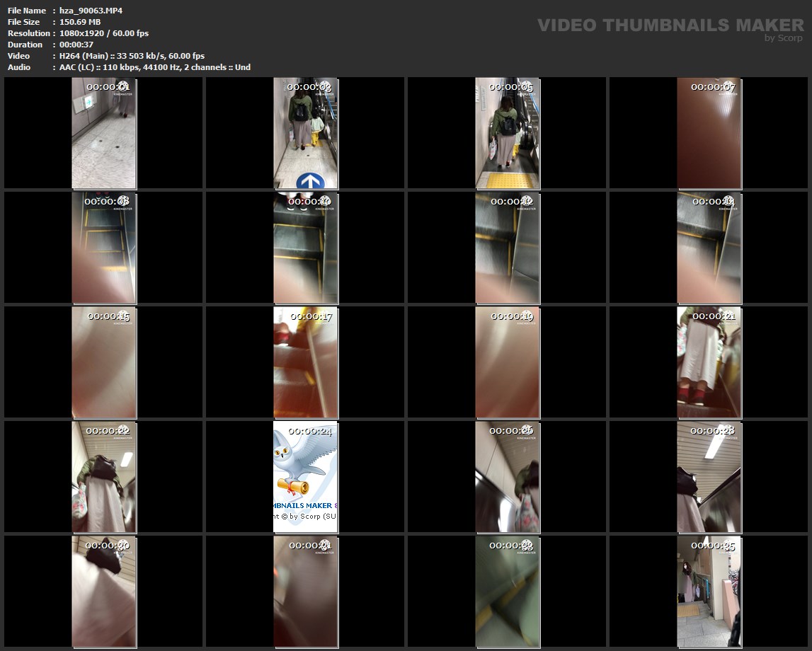Open the frame at 00:00:17
The image size is (812, 651).
pos(306,362)
